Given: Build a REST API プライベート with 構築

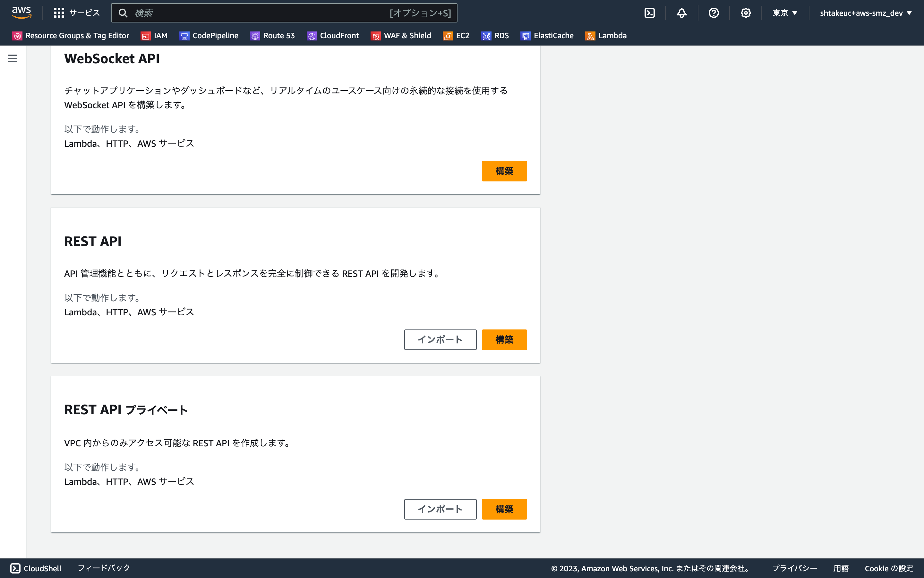Looking at the screenshot, I should point(504,509).
